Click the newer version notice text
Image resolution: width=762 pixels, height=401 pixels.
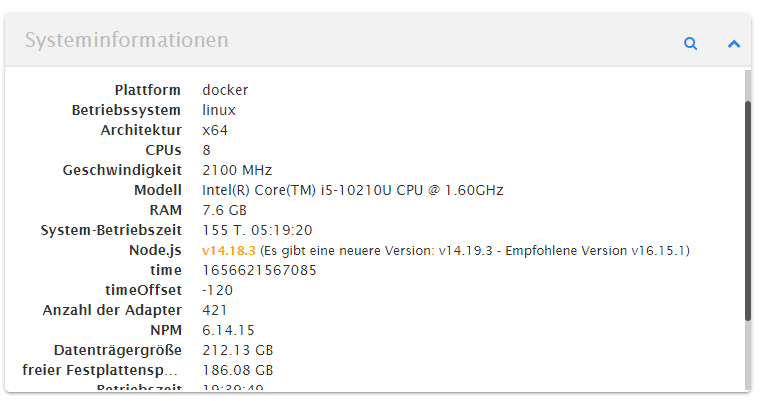pos(475,250)
